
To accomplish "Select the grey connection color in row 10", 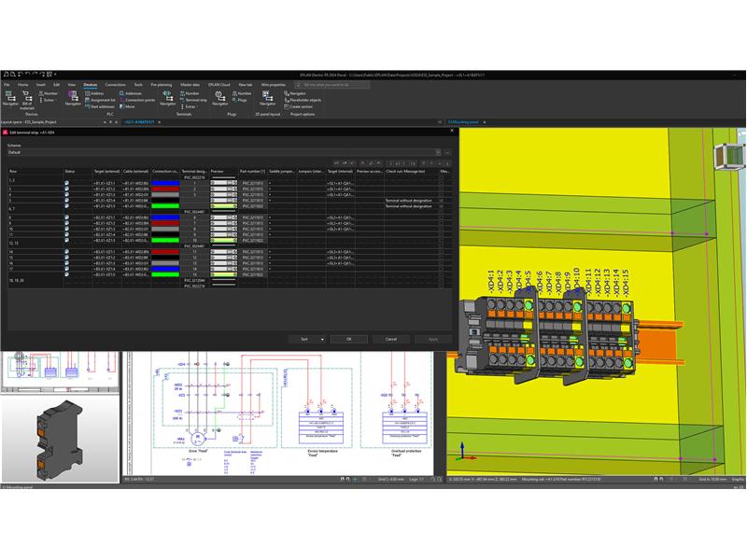I will point(165,229).
